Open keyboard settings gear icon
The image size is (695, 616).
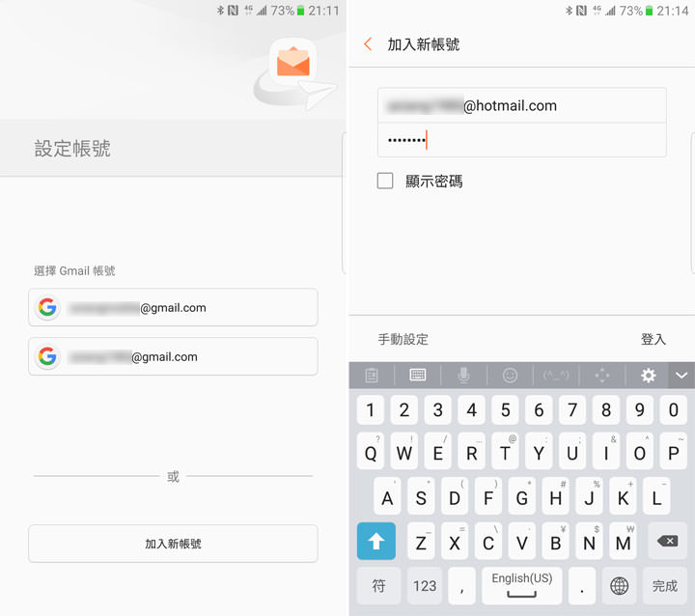pos(648,375)
